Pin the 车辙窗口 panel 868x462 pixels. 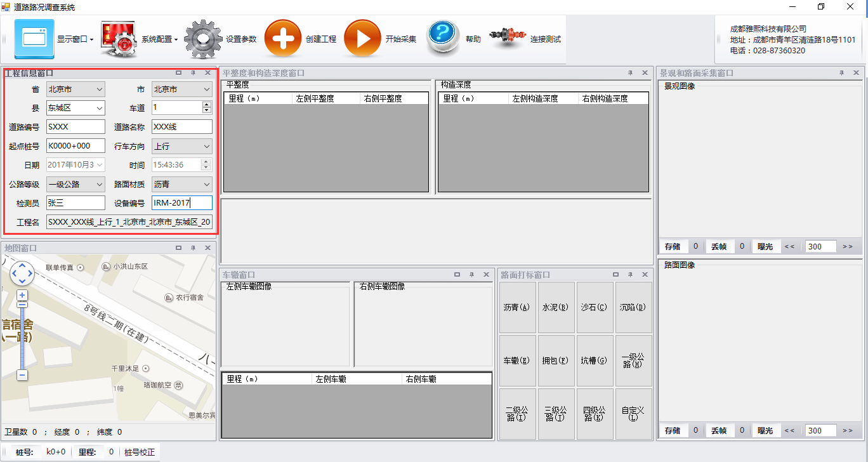tap(471, 275)
